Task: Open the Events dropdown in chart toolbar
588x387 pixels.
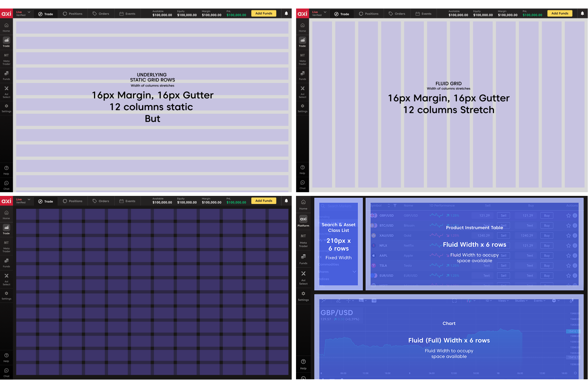Action: [540, 301]
